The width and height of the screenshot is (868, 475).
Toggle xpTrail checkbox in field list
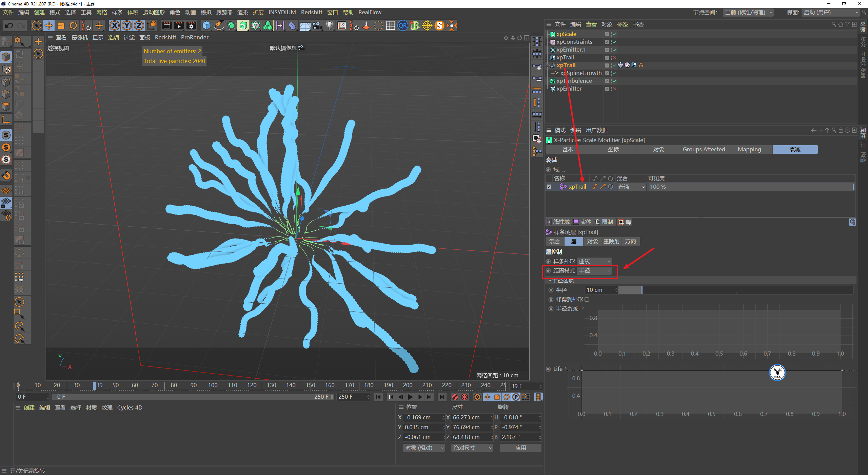point(549,187)
